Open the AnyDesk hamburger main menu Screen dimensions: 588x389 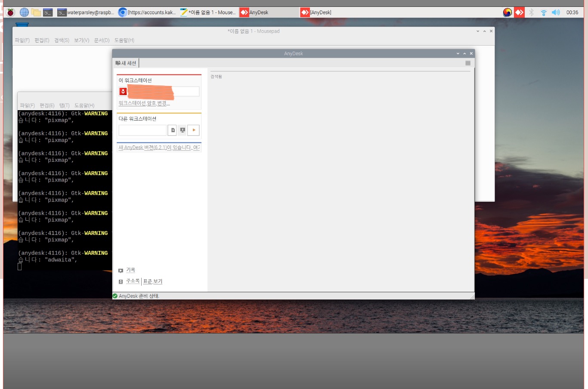pyautogui.click(x=468, y=63)
